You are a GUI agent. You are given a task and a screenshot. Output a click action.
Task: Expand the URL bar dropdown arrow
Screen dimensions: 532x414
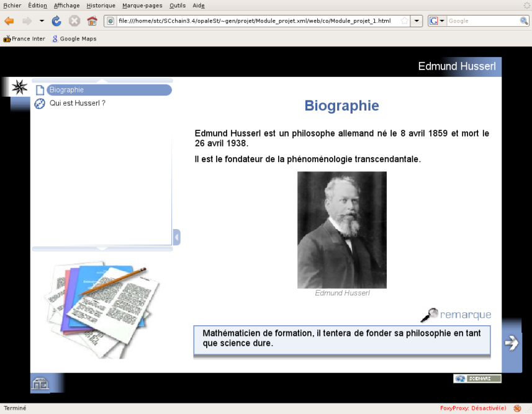coord(417,21)
